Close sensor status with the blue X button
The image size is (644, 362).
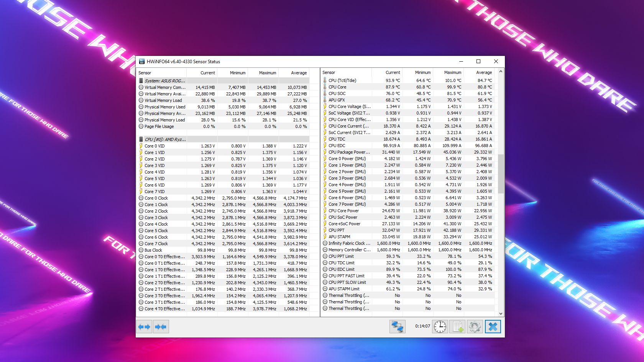click(493, 326)
